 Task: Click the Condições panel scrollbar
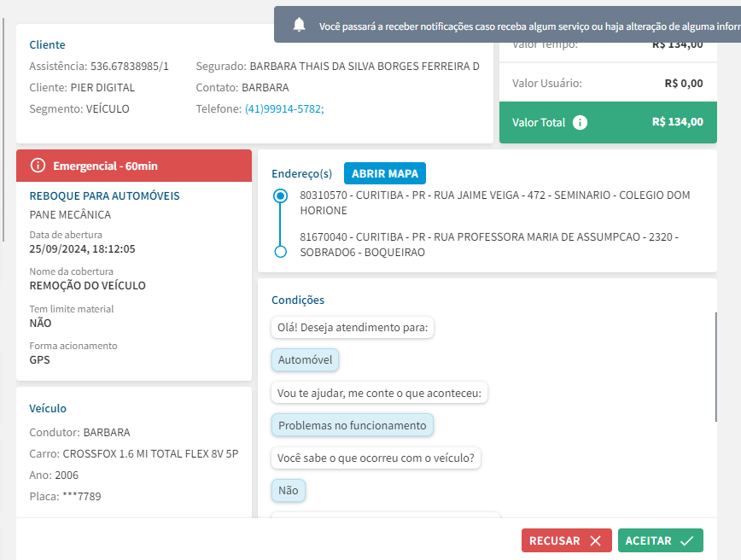pyautogui.click(x=716, y=367)
